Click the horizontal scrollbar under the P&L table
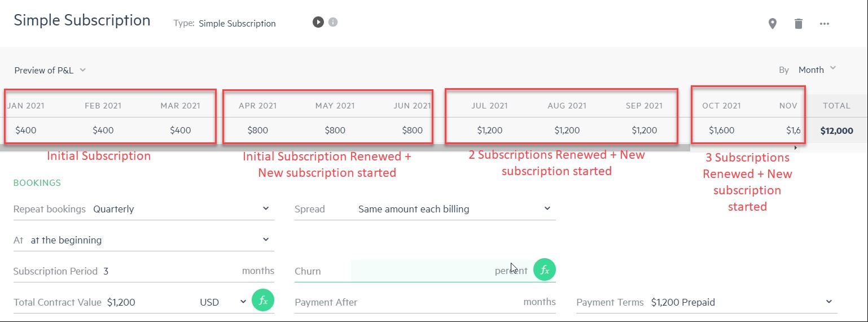Image resolution: width=868 pixels, height=322 pixels. [x=395, y=148]
